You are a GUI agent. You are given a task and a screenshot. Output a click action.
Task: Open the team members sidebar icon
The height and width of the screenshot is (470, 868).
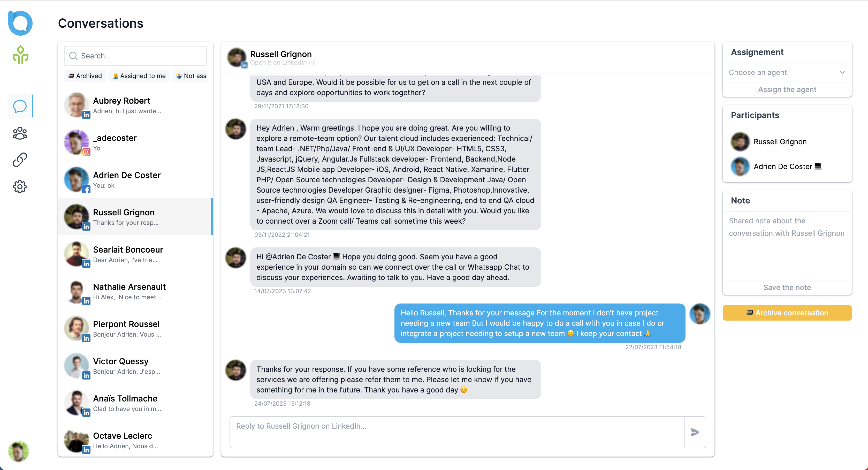[x=20, y=133]
